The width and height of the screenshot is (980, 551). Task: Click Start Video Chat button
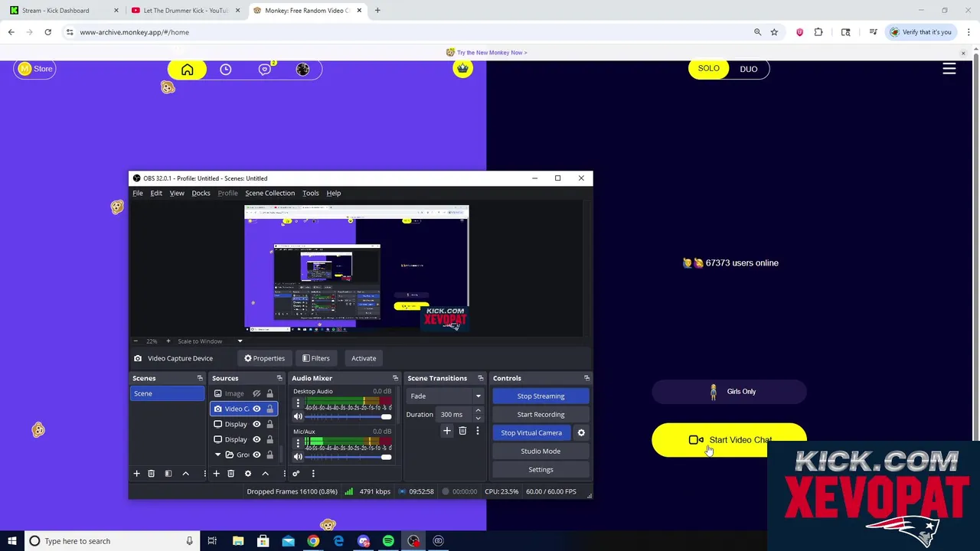coord(729,440)
